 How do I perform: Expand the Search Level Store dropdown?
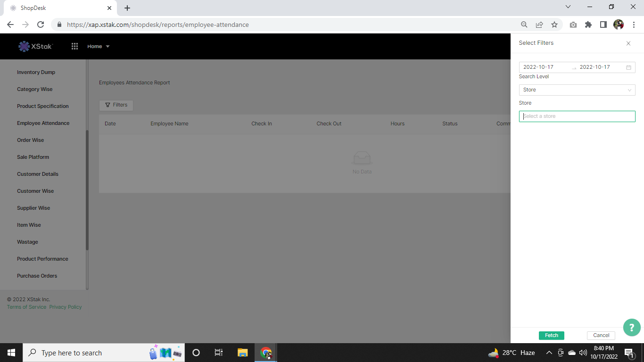(577, 90)
